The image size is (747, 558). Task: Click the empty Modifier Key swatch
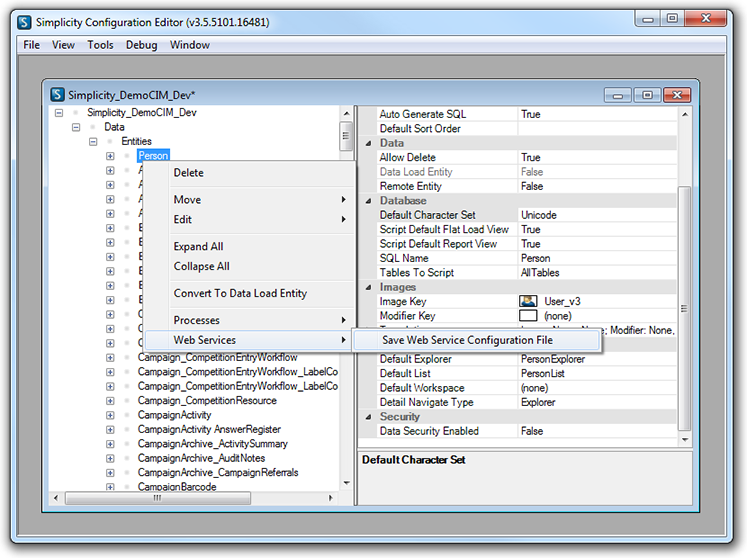pos(528,315)
